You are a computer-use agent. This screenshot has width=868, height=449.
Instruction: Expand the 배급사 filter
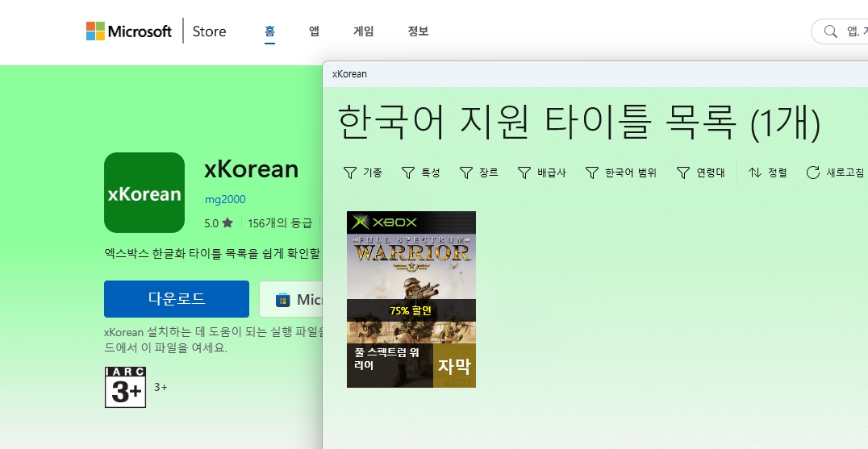click(541, 173)
